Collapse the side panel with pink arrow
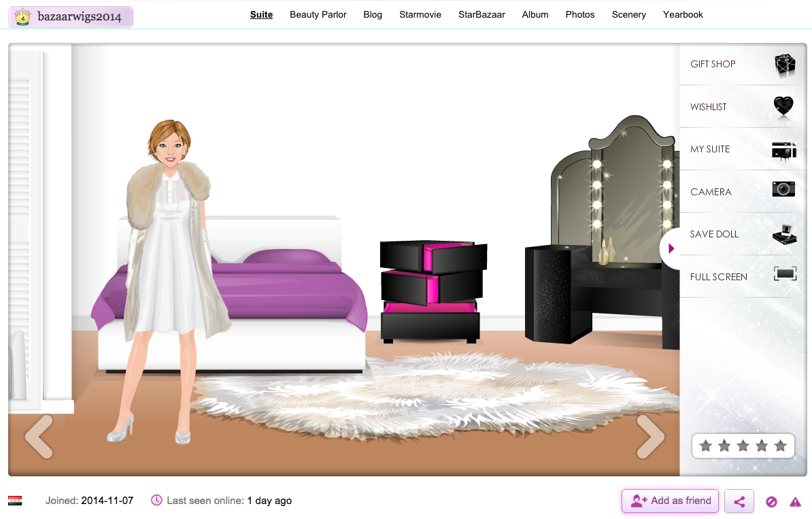The height and width of the screenshot is (519, 812). click(671, 249)
